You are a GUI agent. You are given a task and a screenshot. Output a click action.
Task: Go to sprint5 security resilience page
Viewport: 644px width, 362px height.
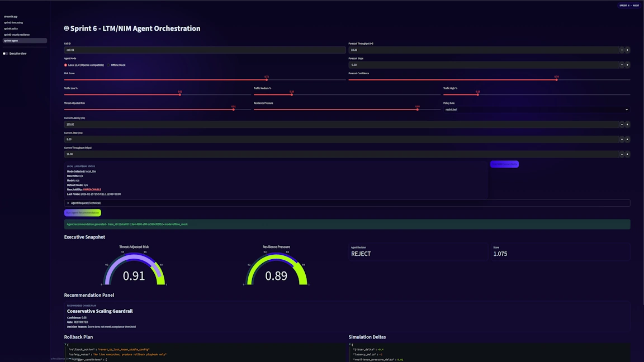click(17, 35)
